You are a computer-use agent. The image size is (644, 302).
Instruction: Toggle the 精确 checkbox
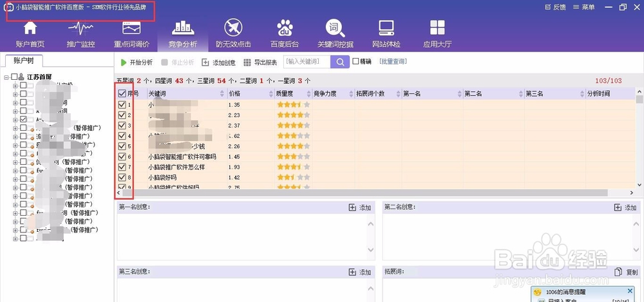(355, 61)
